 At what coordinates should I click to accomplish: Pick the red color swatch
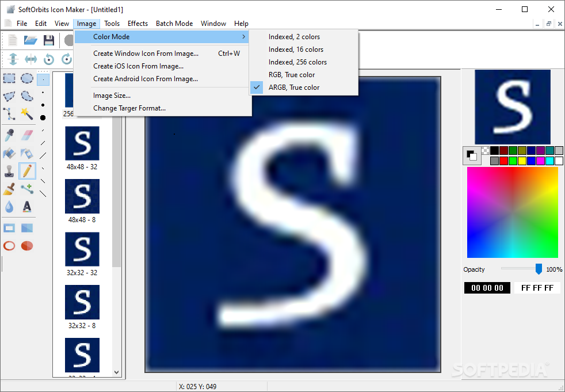pyautogui.click(x=504, y=161)
